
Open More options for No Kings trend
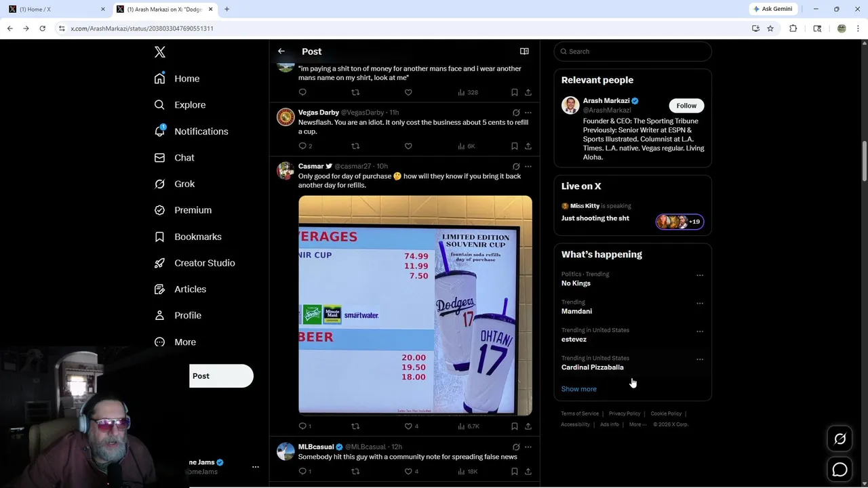[700, 275]
